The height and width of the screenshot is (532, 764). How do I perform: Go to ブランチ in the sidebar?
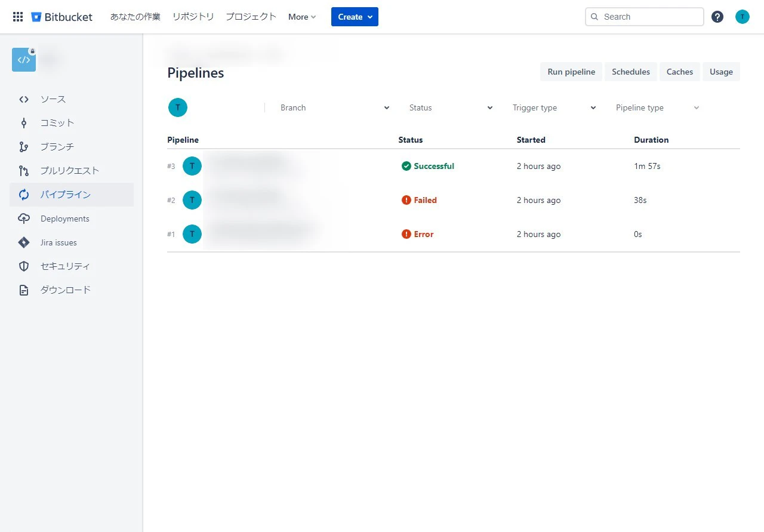(72, 147)
